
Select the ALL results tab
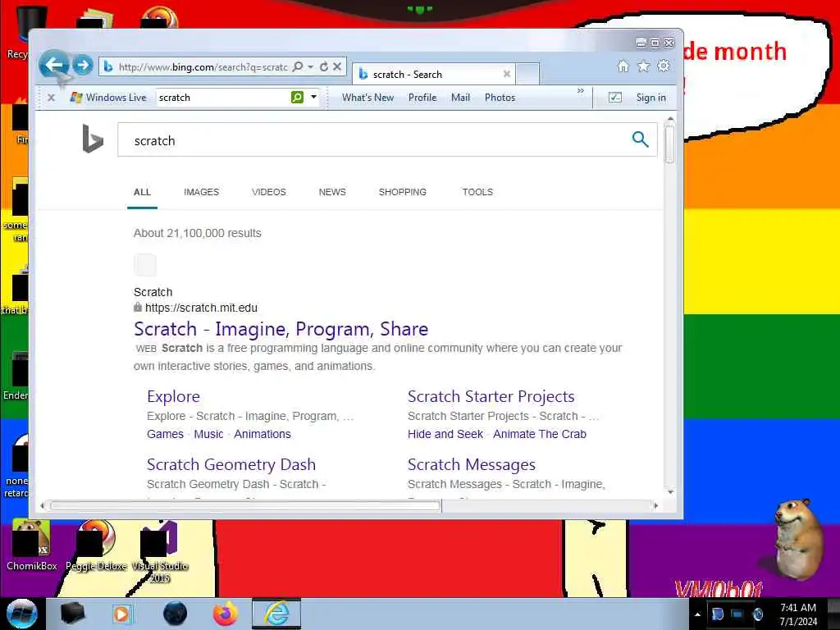[142, 192]
